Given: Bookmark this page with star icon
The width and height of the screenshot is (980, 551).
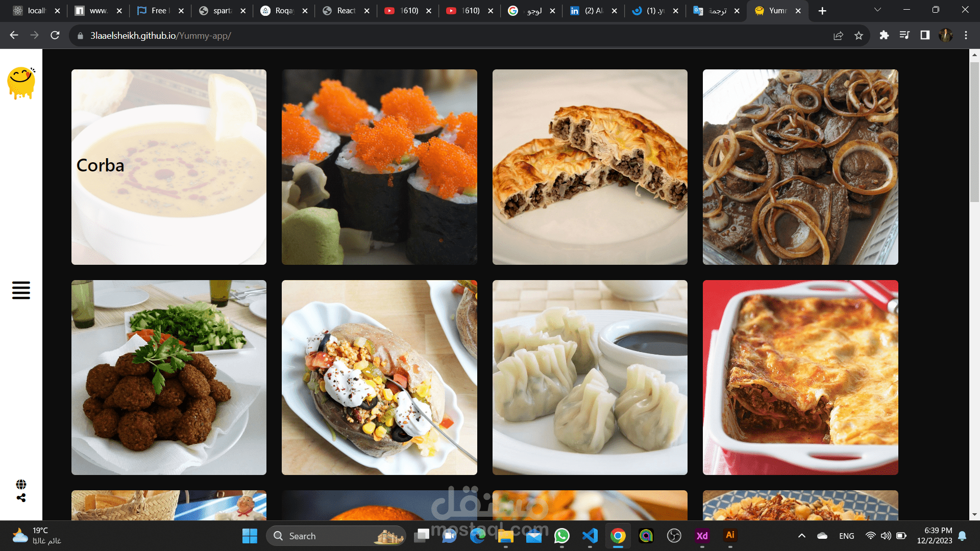Looking at the screenshot, I should click(x=859, y=36).
